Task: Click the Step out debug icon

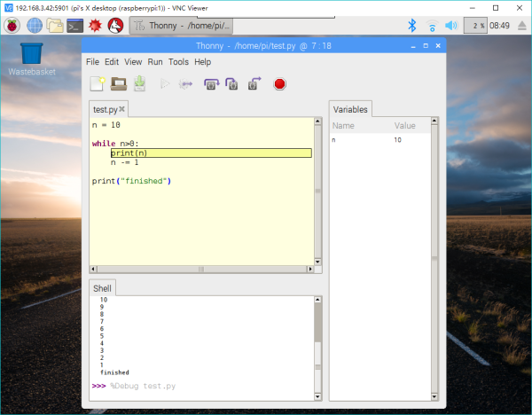Action: pos(254,83)
